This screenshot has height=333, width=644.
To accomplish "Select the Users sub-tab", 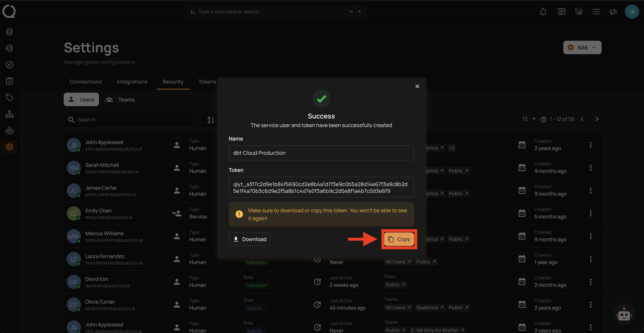I will [x=81, y=100].
